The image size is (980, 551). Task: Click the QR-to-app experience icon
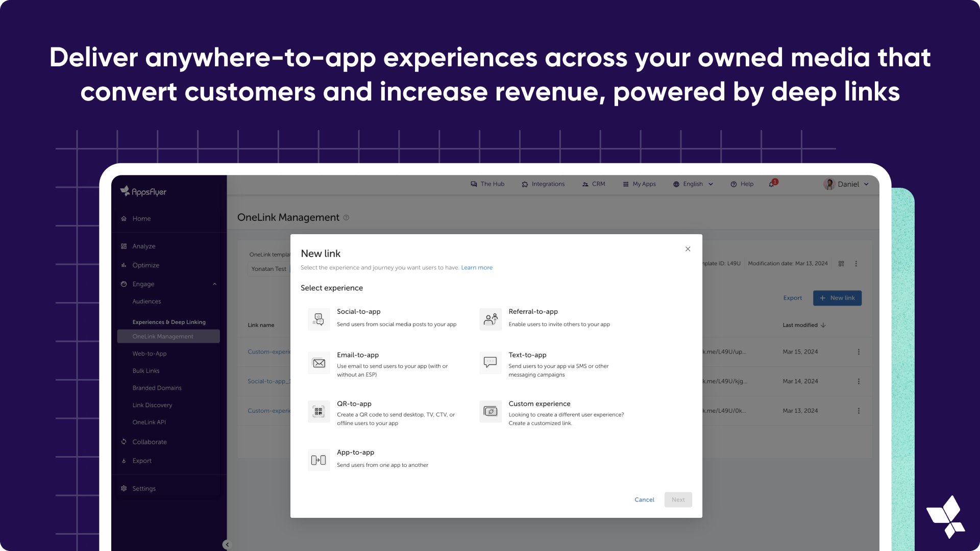click(318, 412)
